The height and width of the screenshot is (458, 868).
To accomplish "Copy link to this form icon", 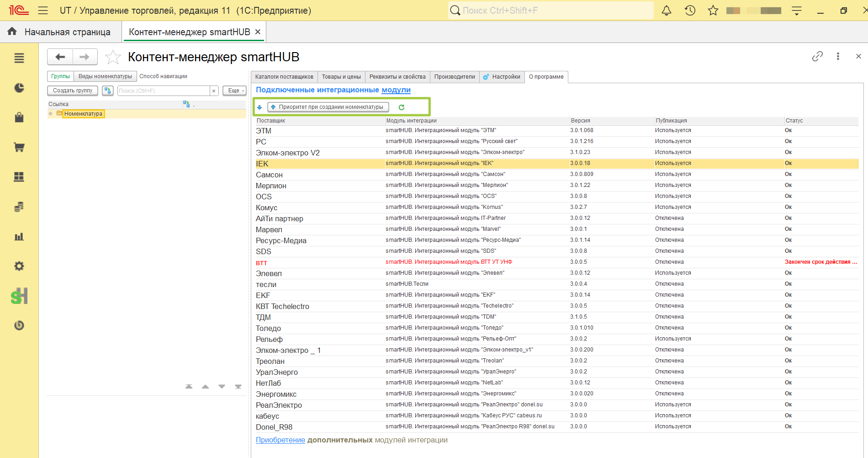I will point(817,56).
